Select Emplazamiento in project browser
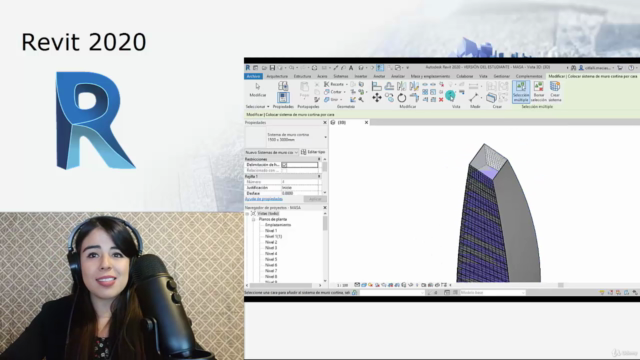Image resolution: width=640 pixels, height=360 pixels. [278, 225]
